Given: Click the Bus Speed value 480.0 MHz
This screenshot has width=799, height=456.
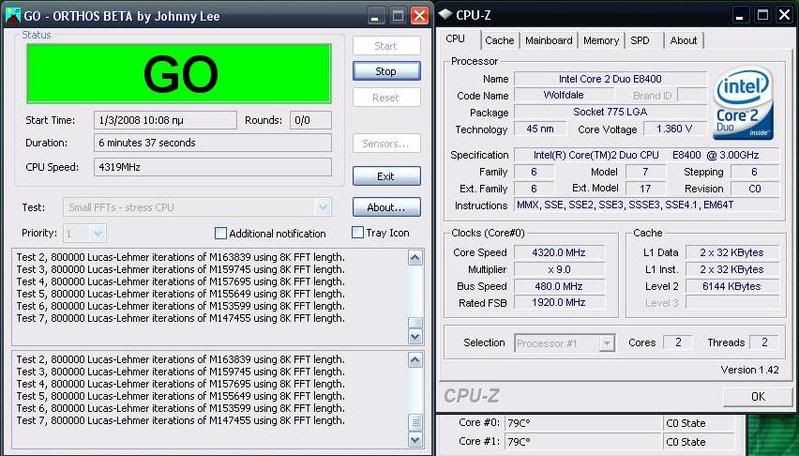Looking at the screenshot, I should coord(559,286).
